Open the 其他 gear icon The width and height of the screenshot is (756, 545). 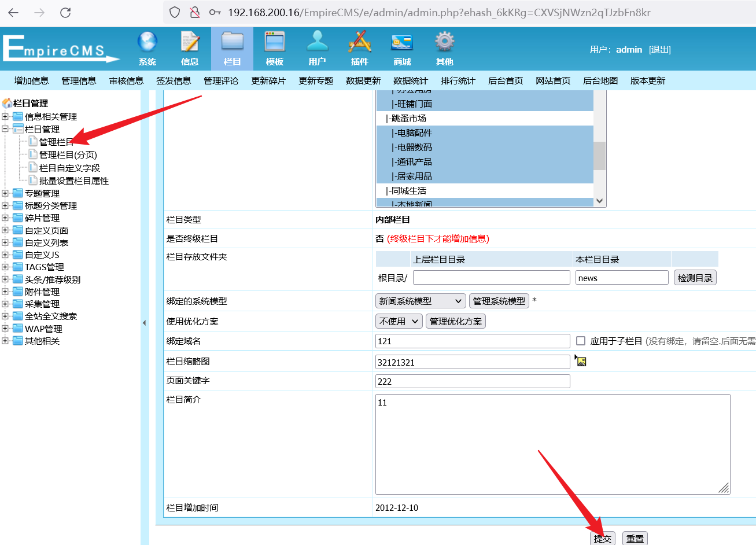click(444, 42)
